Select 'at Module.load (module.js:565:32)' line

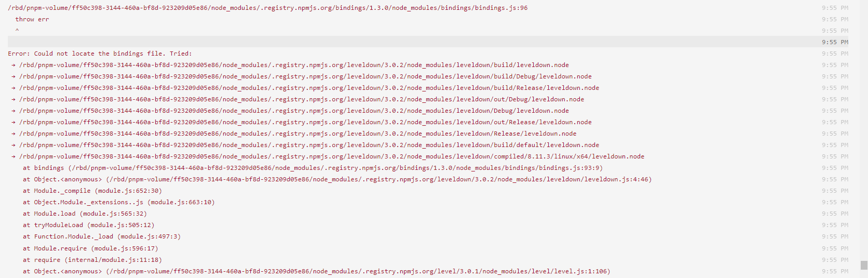point(85,214)
